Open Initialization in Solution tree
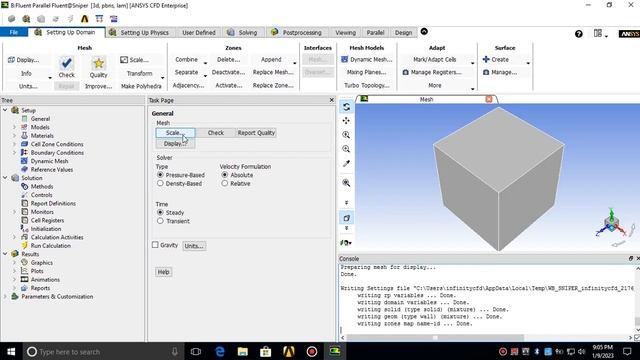 (x=46, y=229)
